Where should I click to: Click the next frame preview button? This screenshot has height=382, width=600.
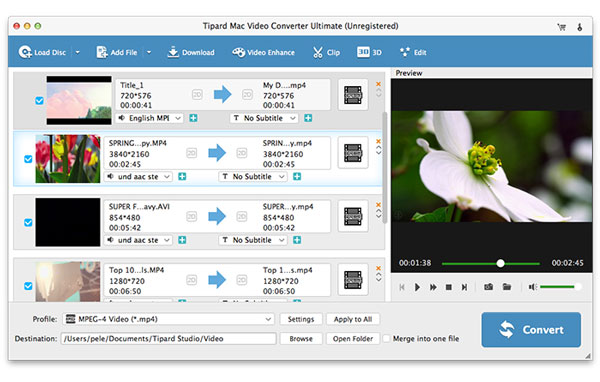(464, 287)
